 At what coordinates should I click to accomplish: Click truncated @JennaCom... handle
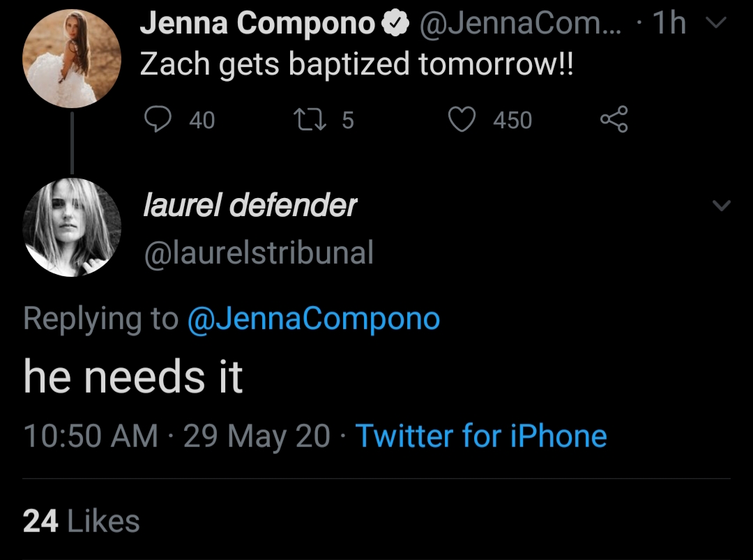[x=520, y=23]
